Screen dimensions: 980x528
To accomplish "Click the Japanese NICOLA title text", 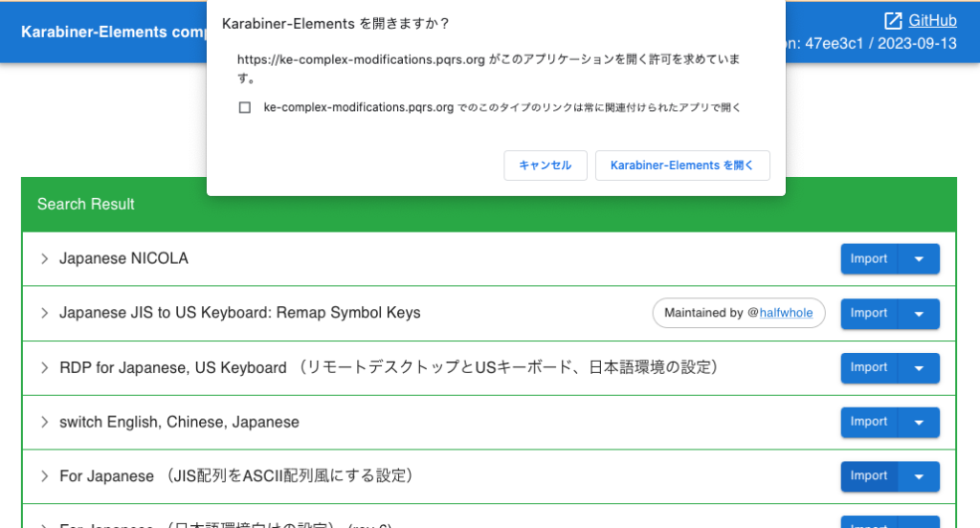I will [x=123, y=258].
